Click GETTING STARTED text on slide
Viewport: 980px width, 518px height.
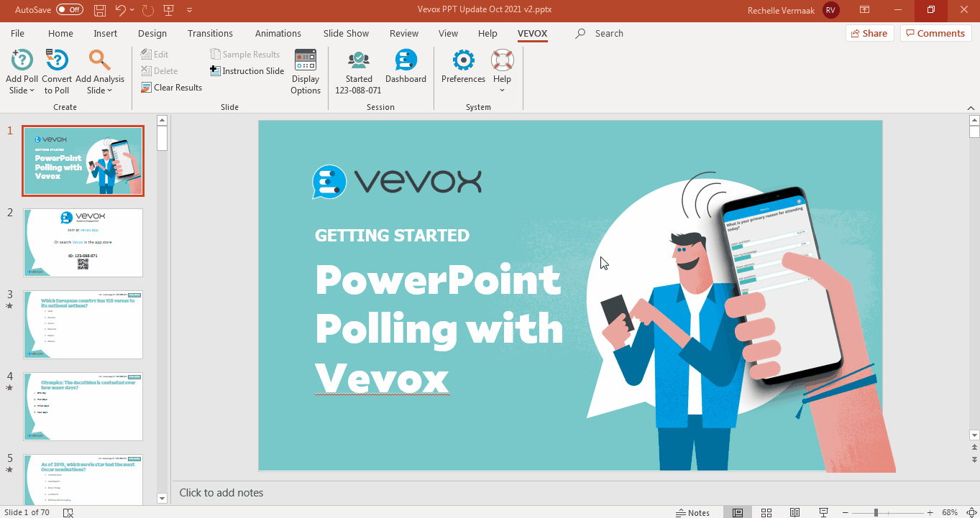(x=392, y=235)
